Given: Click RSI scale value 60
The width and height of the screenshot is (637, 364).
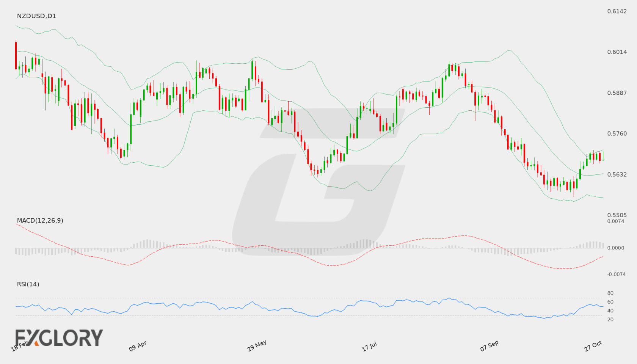Looking at the screenshot, I should pyautogui.click(x=610, y=302).
